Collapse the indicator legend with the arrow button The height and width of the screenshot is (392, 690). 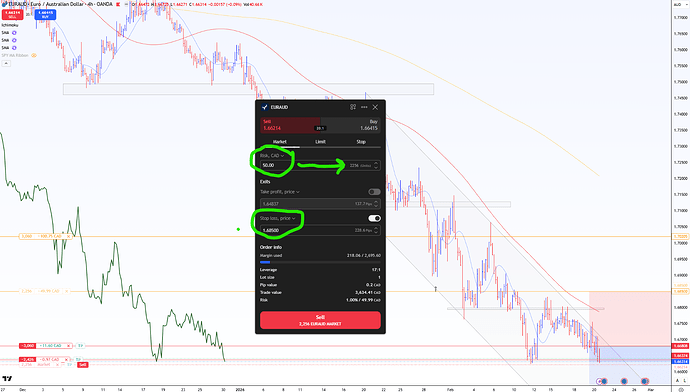pos(6,64)
